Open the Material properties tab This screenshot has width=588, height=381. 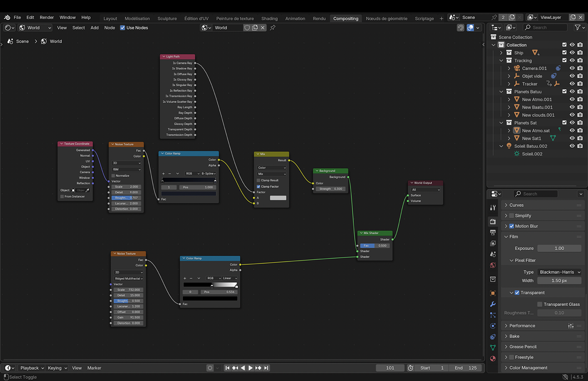[493, 358]
